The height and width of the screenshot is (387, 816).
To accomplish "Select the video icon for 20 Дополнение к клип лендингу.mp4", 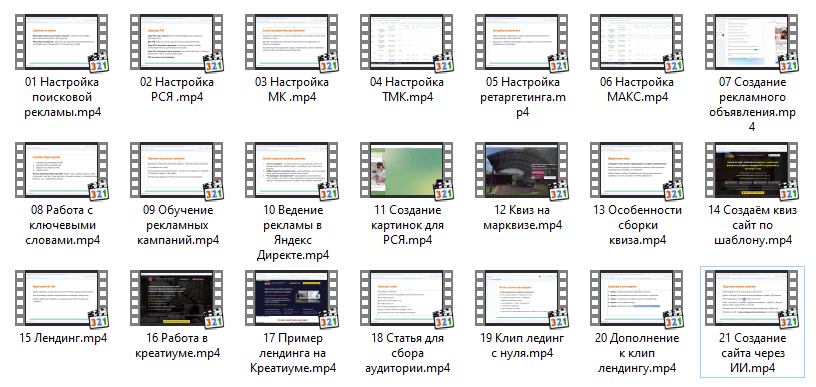I will [x=638, y=299].
